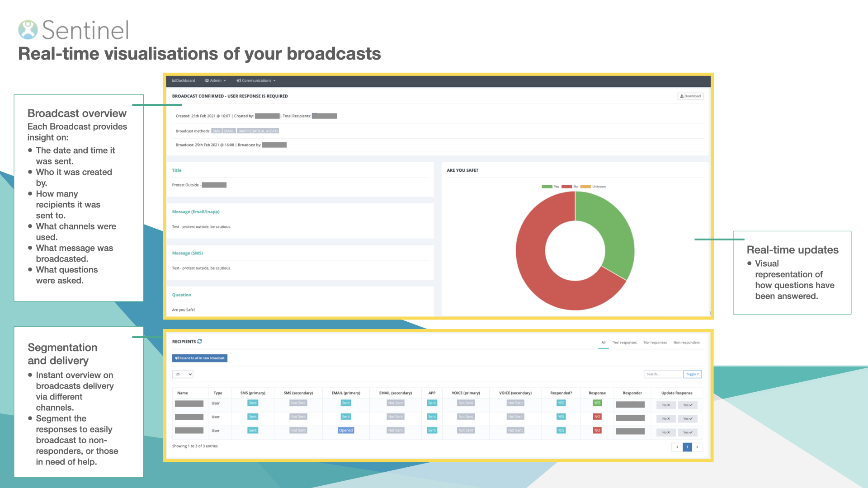Click Resend to all in new broadcast
The image size is (868, 488).
(200, 358)
